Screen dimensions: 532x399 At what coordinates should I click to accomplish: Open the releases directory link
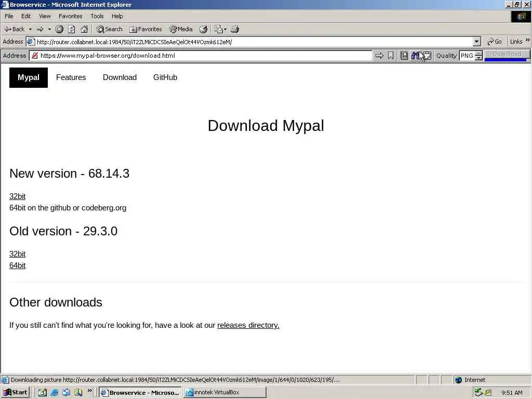(x=248, y=325)
